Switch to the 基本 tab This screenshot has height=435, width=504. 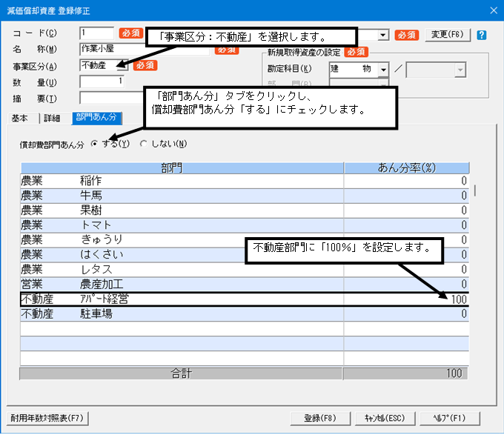click(x=19, y=119)
